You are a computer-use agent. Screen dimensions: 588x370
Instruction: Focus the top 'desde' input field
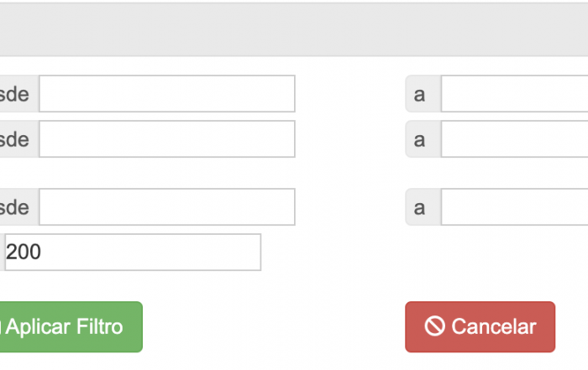click(167, 94)
